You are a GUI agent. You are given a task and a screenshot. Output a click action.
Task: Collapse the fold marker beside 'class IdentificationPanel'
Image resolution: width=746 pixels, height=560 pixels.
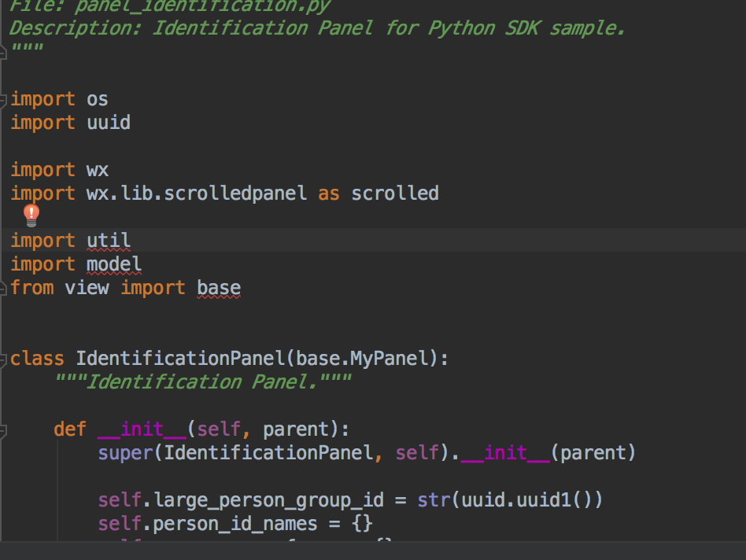(2, 359)
